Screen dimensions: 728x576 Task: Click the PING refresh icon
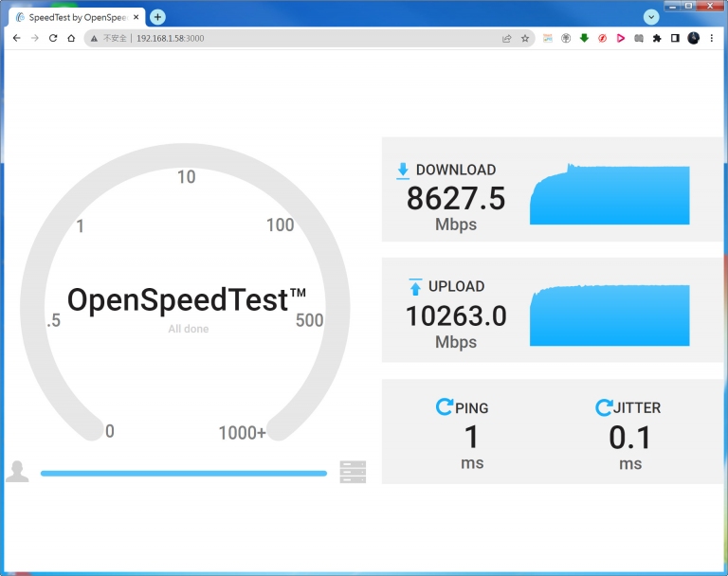[x=445, y=406]
